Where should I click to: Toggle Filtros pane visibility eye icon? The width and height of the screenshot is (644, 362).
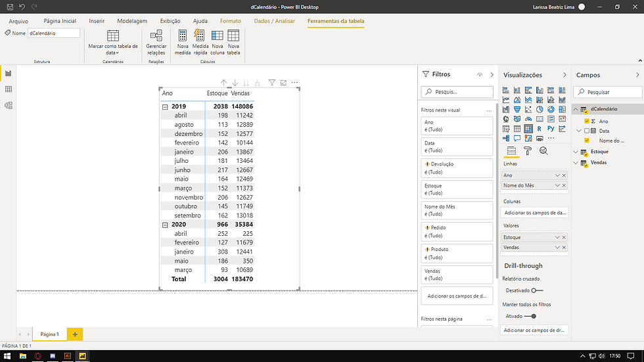[479, 75]
